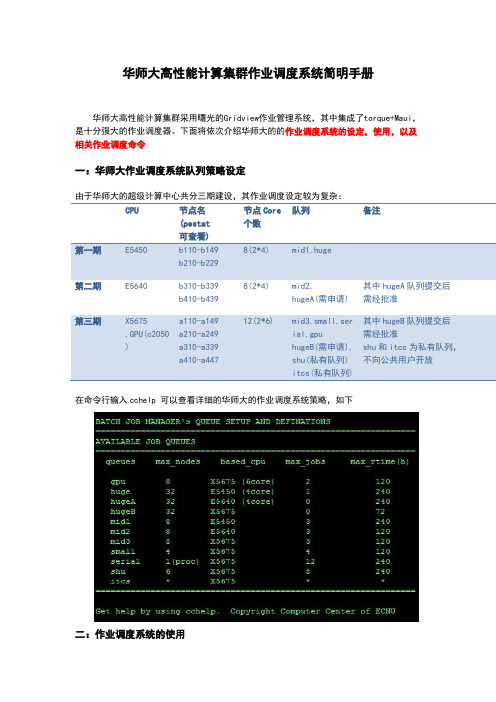Select the section one heading on queue strategy
The width and height of the screenshot is (496, 702).
pyautogui.click(x=160, y=171)
